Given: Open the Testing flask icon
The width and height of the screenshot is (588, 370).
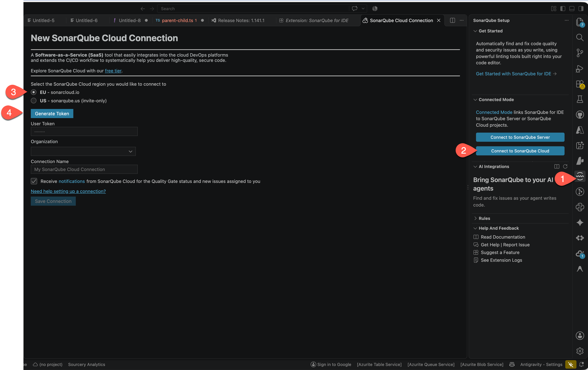Looking at the screenshot, I should (x=580, y=99).
